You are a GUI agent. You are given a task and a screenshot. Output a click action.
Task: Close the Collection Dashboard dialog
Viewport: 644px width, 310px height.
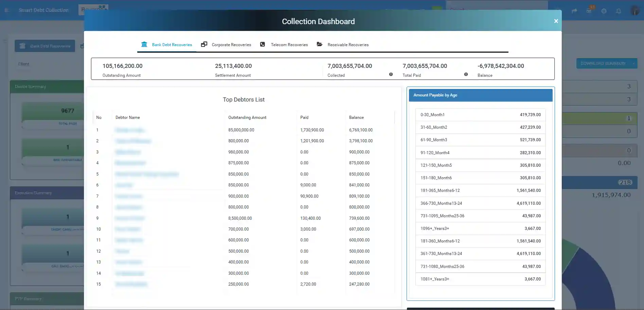coord(556,21)
